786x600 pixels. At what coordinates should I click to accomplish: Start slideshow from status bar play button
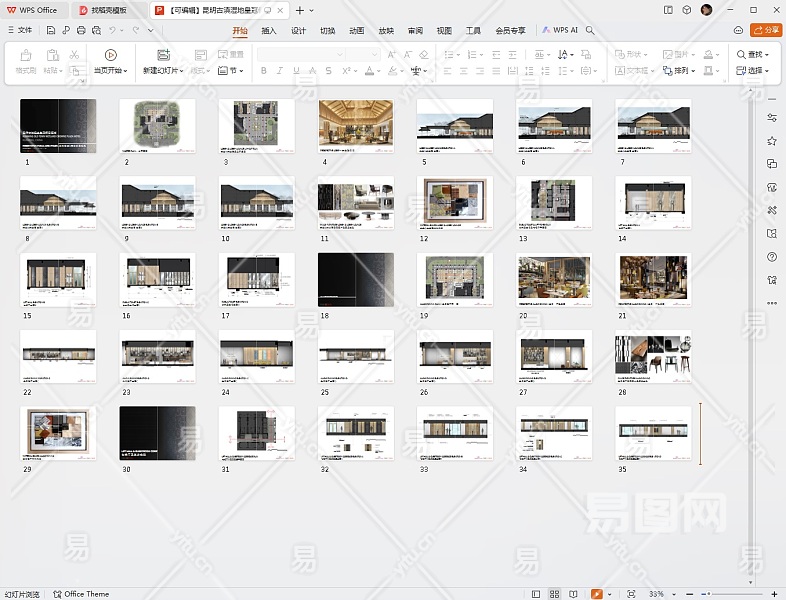[x=597, y=594]
